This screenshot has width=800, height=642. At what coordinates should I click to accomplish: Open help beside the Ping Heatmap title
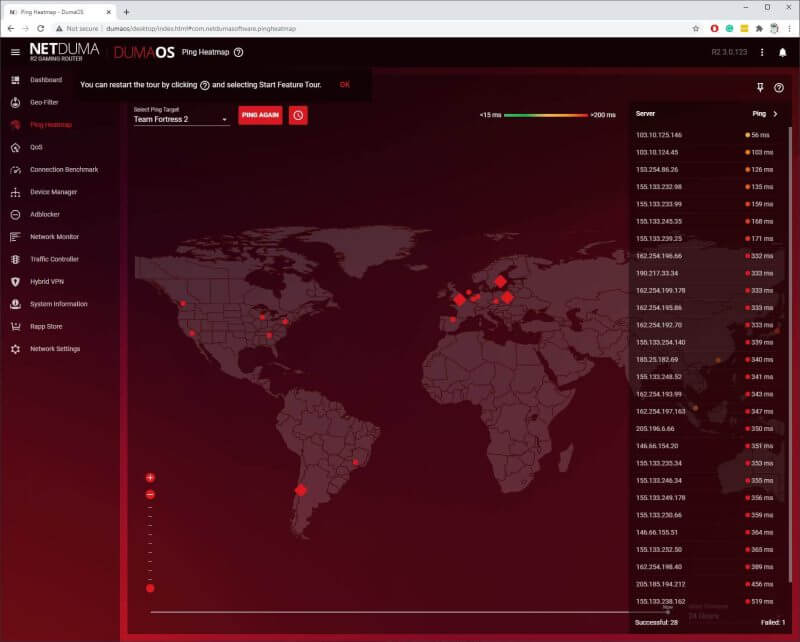click(x=238, y=52)
